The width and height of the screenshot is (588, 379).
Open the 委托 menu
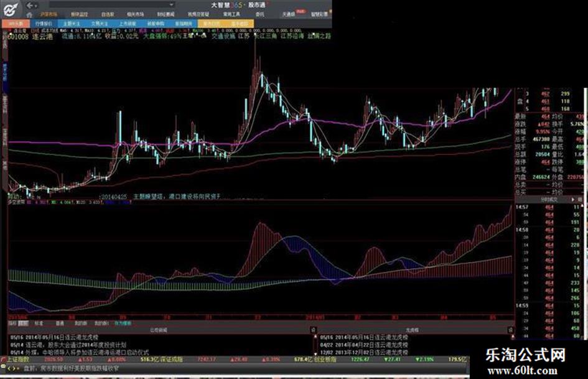pyautogui.click(x=260, y=14)
